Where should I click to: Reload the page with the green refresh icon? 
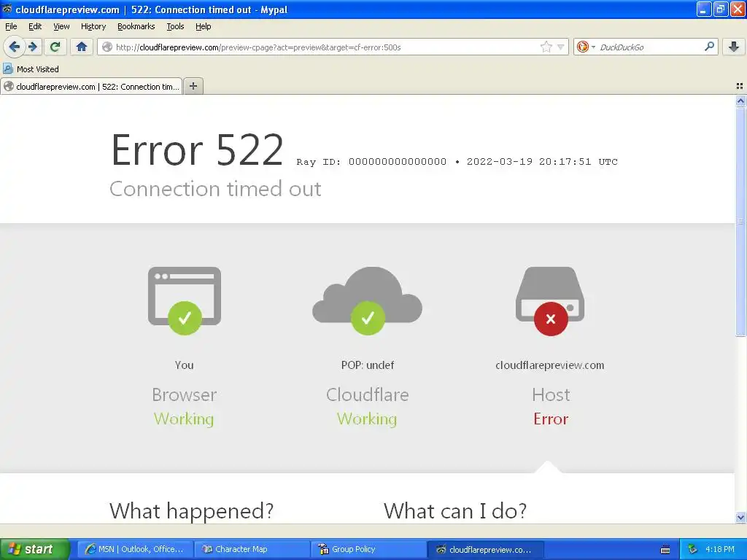click(55, 47)
